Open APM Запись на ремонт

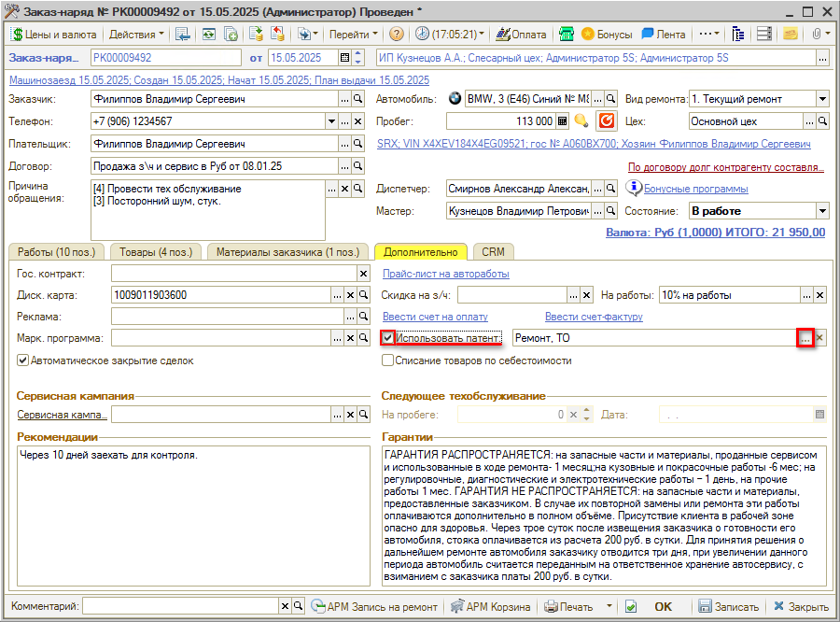tap(373, 606)
